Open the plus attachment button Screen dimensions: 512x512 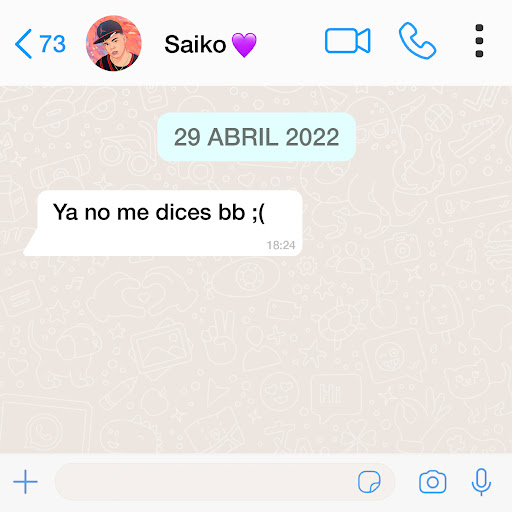[25, 482]
